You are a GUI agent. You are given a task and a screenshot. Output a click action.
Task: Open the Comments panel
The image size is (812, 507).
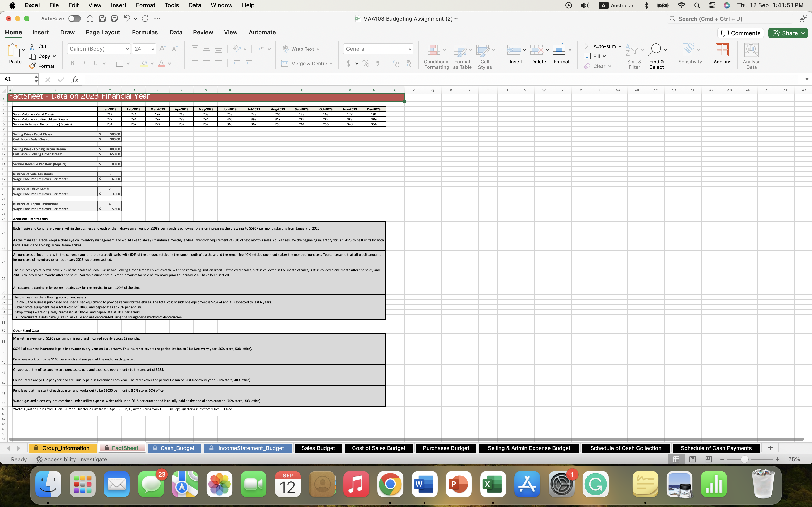click(740, 33)
